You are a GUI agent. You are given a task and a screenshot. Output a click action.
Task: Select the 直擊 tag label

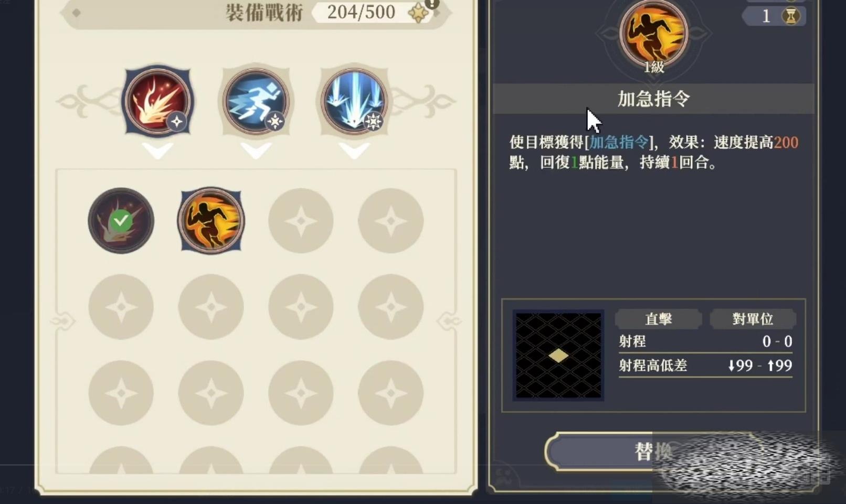[x=658, y=319]
